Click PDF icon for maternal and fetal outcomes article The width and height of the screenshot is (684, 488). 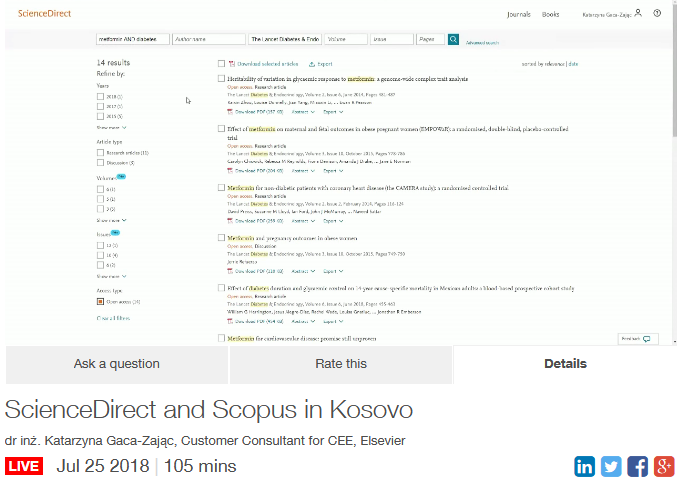click(230, 171)
